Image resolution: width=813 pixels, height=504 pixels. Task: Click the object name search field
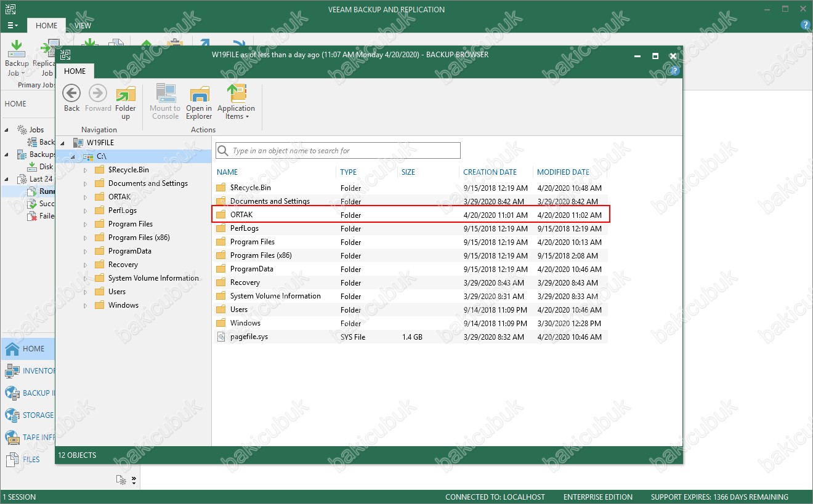click(338, 151)
